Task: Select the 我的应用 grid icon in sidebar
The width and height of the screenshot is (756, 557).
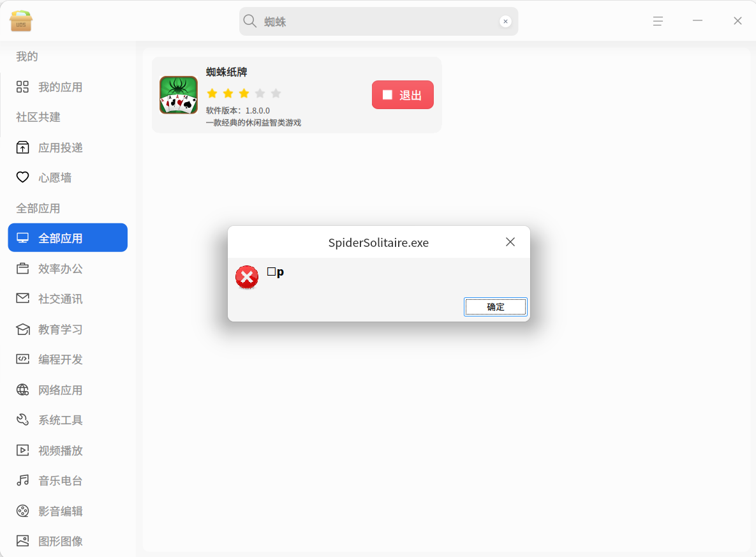Action: click(22, 87)
